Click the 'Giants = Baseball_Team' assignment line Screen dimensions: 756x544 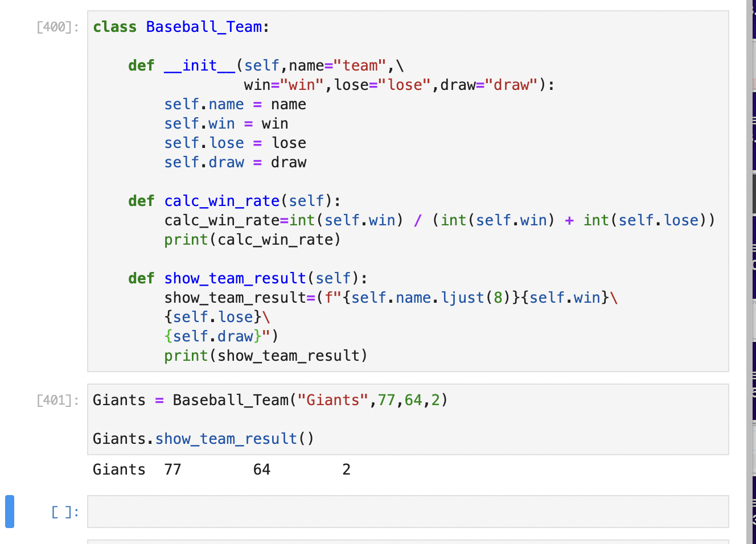(270, 400)
